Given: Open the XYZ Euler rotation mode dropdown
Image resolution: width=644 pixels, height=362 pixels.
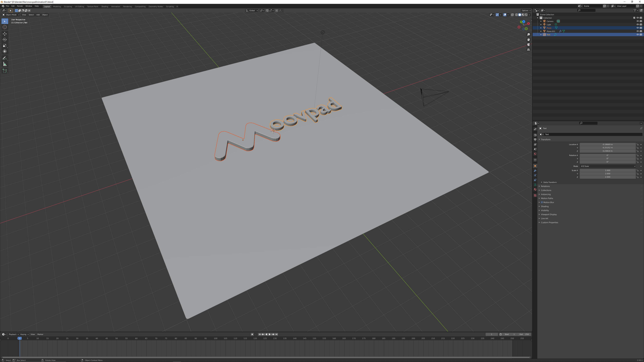Looking at the screenshot, I should pyautogui.click(x=608, y=166).
